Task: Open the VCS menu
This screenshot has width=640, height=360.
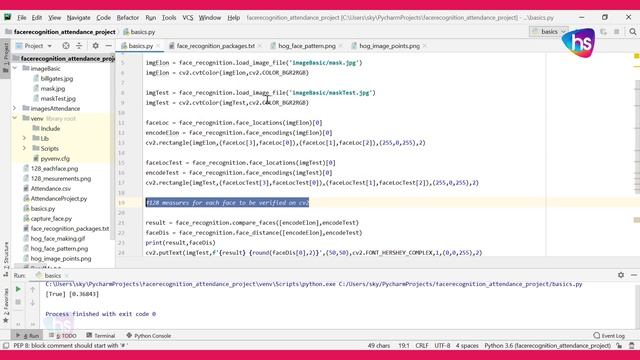Action: tap(188, 18)
